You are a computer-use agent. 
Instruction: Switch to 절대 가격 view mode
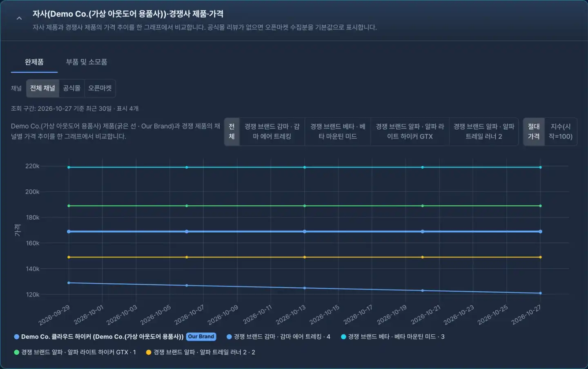(534, 131)
